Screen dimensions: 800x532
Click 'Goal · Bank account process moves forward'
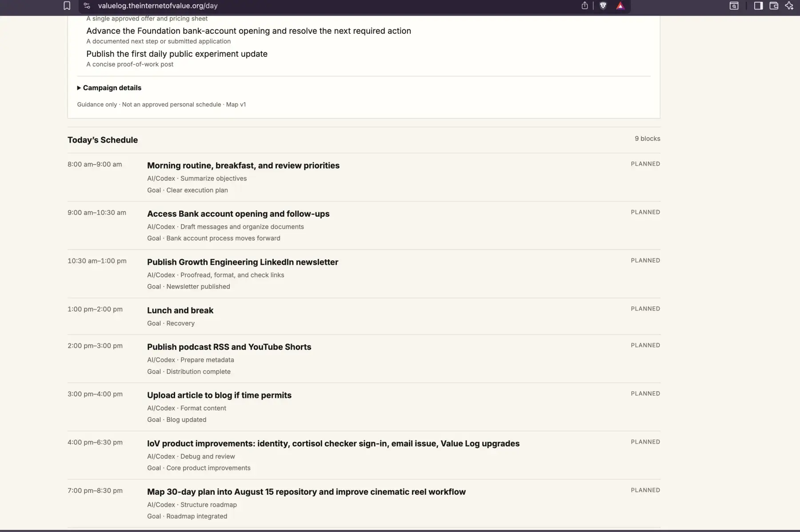pos(214,238)
